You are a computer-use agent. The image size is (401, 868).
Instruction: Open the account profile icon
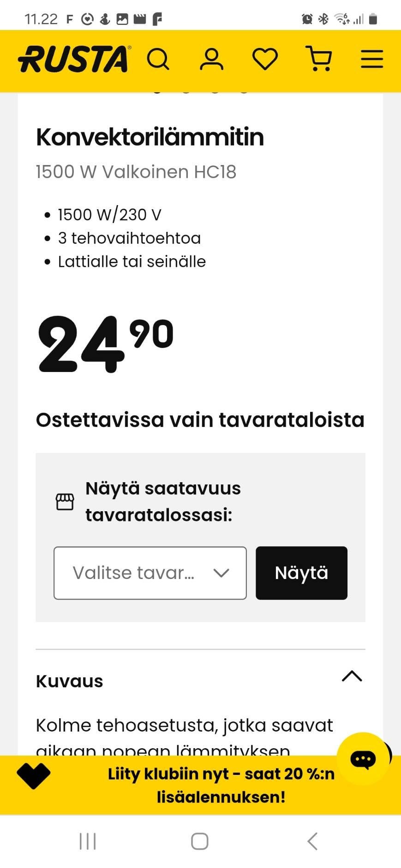point(212,59)
